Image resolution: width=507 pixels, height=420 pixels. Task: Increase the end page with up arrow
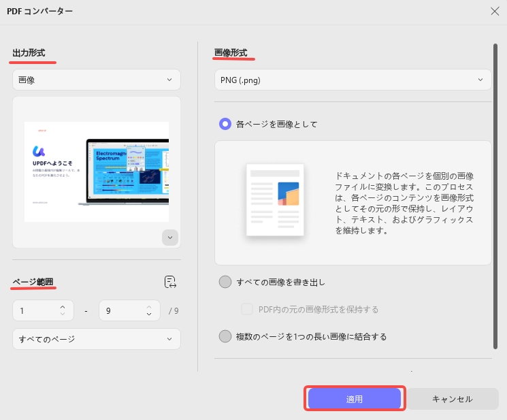tap(149, 307)
